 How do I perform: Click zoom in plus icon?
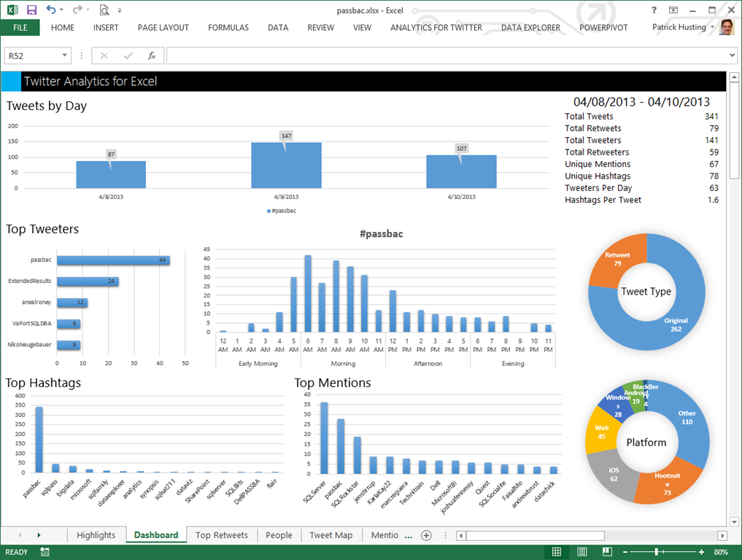(x=701, y=552)
